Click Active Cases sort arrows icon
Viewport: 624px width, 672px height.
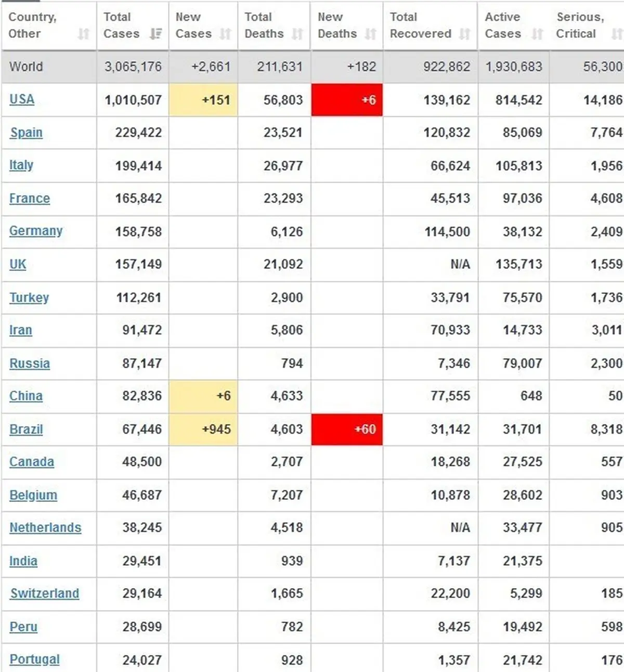[x=537, y=34]
